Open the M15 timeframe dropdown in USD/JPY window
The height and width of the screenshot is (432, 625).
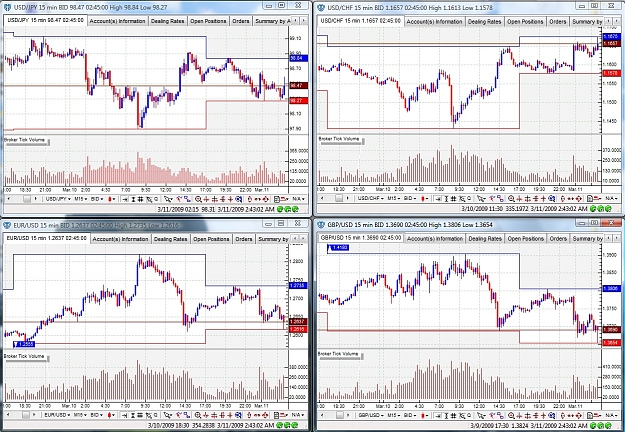click(81, 199)
